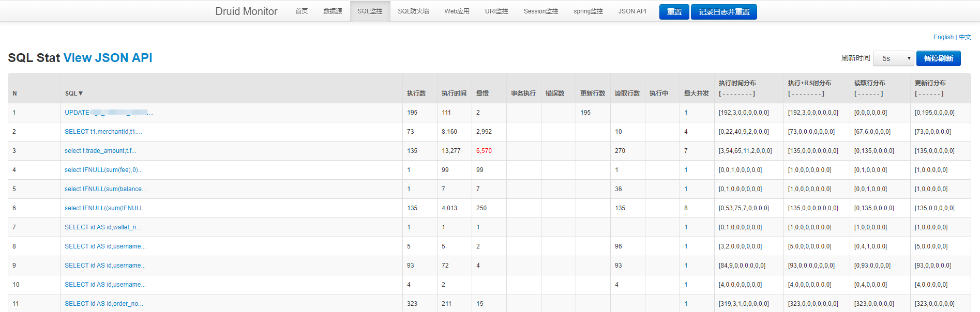Sort by 最慢 column header

(482, 93)
